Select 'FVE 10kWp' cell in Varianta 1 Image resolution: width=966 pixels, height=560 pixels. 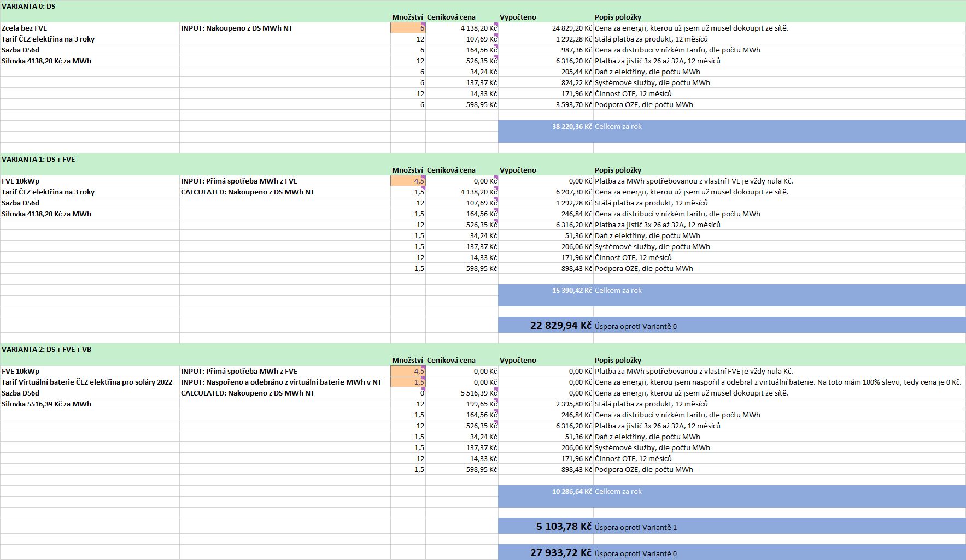(x=90, y=181)
